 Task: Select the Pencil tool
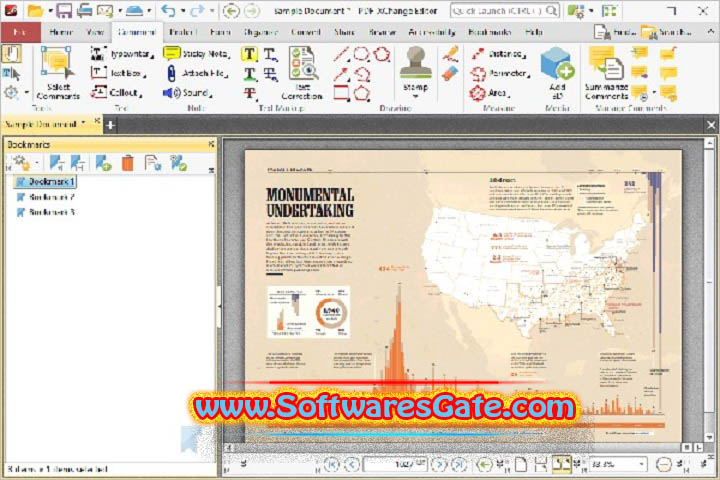pyautogui.click(x=450, y=54)
